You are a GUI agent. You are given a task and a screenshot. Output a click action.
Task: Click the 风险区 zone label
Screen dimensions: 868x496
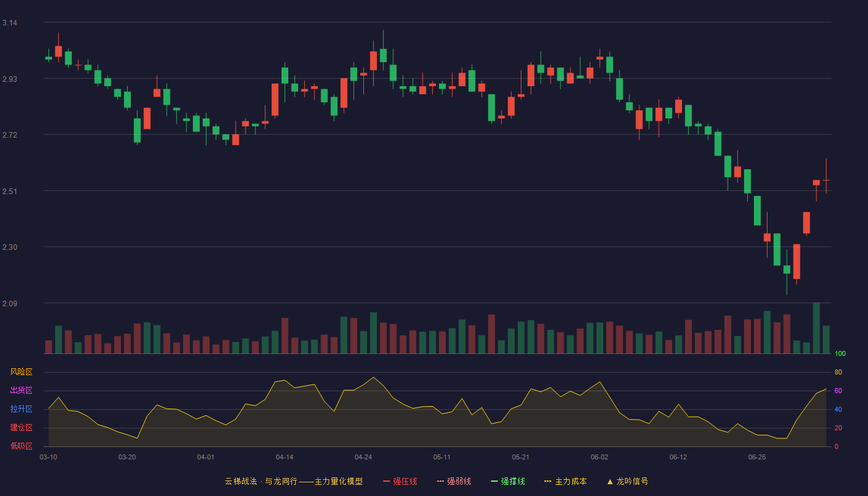point(21,372)
